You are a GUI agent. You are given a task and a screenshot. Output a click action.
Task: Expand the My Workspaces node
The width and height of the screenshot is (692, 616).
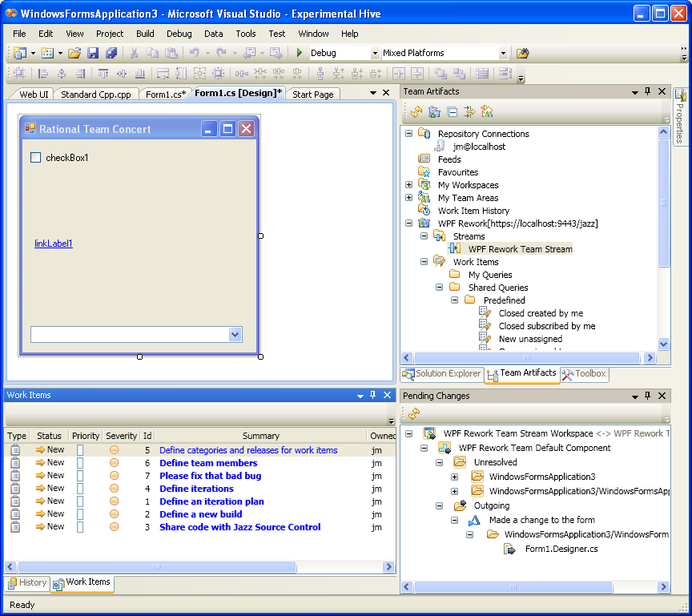click(409, 185)
